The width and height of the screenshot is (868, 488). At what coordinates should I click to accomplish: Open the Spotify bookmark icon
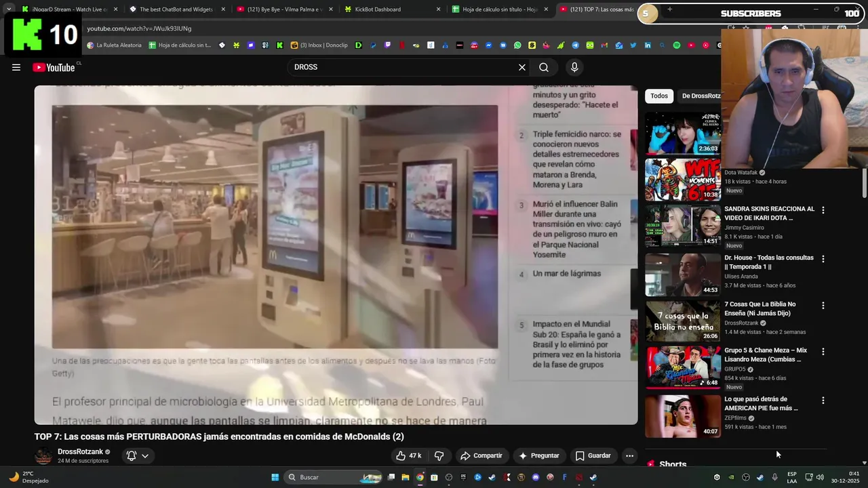(677, 45)
